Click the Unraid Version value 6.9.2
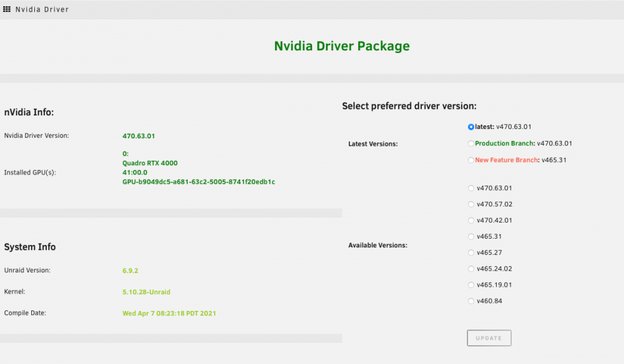Viewport: 624px width, 364px height. point(130,271)
